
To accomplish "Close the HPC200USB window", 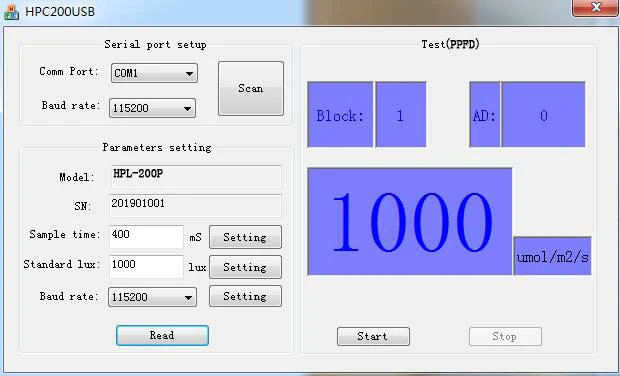I will coord(595,8).
